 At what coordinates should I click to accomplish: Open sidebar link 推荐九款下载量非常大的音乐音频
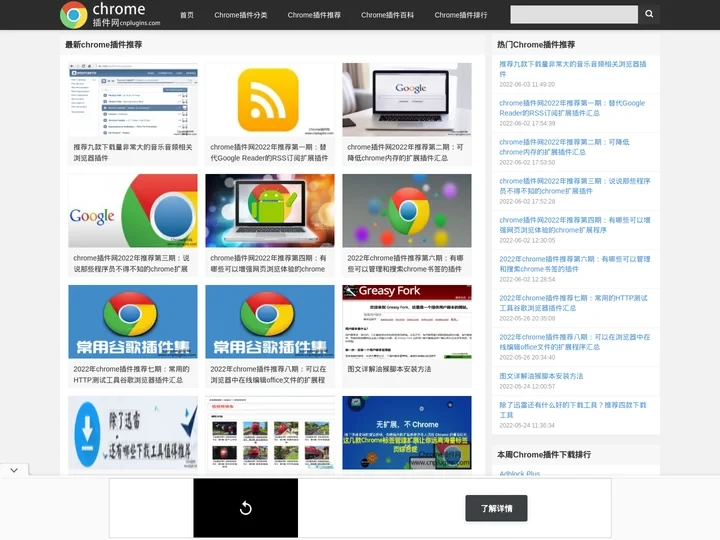pyautogui.click(x=573, y=69)
